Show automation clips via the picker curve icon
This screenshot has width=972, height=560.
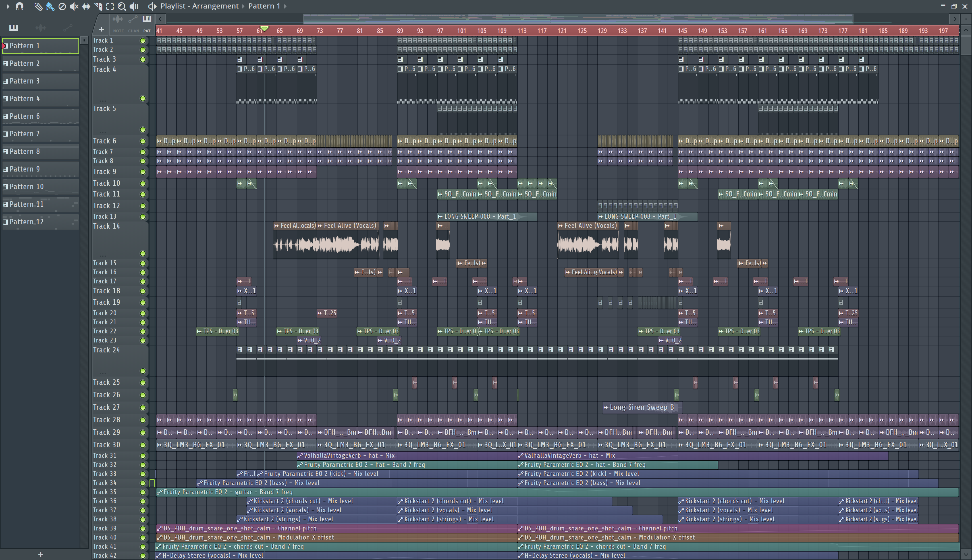67,27
